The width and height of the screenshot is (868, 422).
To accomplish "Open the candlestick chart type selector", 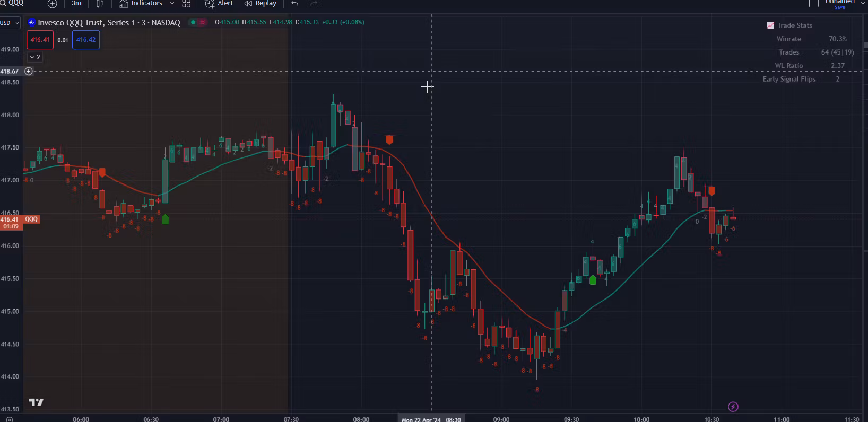I will (100, 4).
